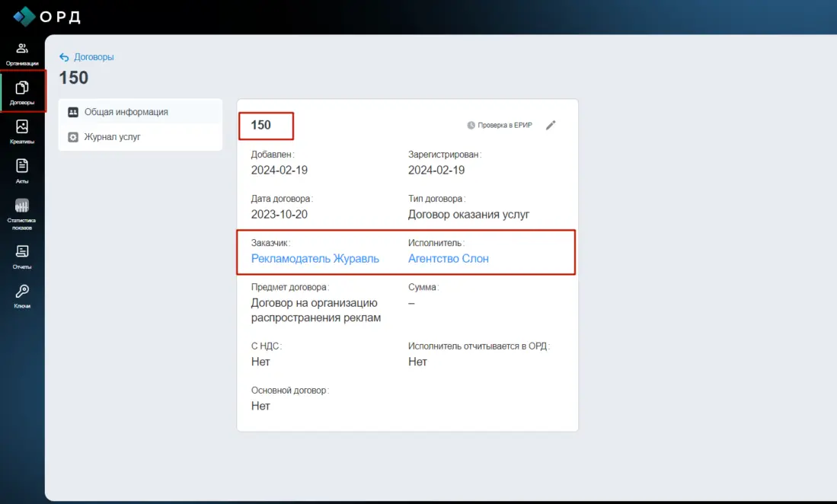Open the Договоры sidebar section
The height and width of the screenshot is (504, 837).
pos(22,93)
